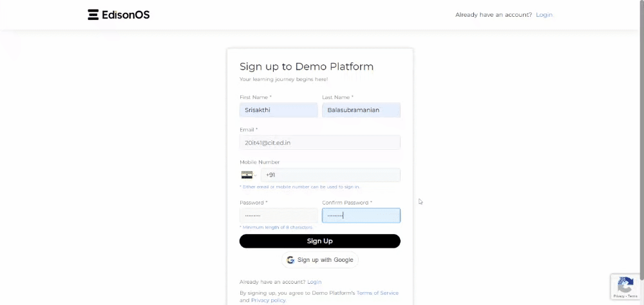Open Login link in top header

[x=544, y=15]
